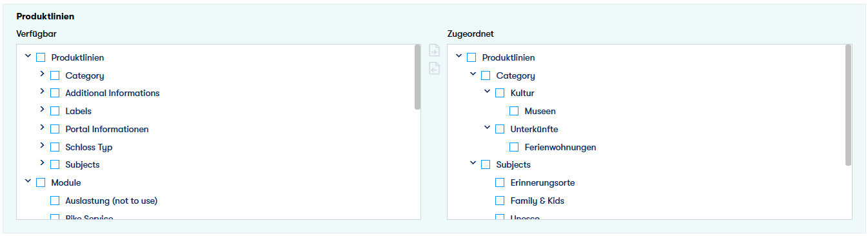
Task: Click the remove assignment arrow icon
Action: pyautogui.click(x=434, y=68)
